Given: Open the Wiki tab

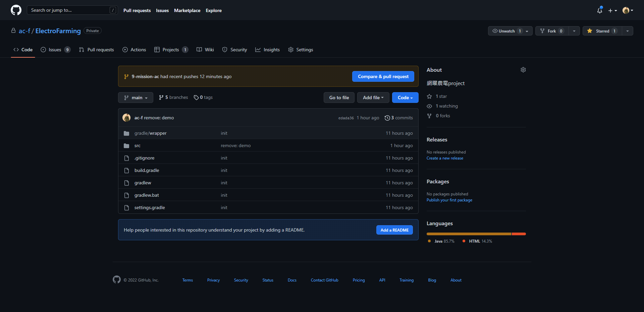Looking at the screenshot, I should coord(205,50).
